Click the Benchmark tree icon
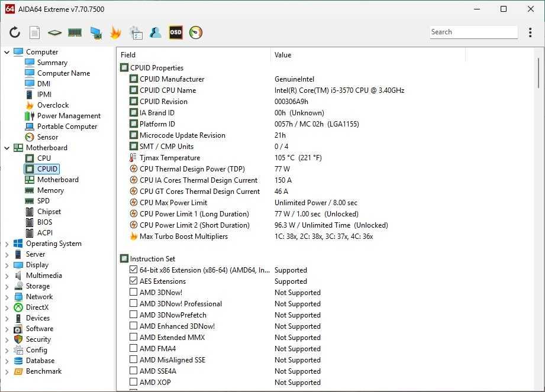 [18, 372]
